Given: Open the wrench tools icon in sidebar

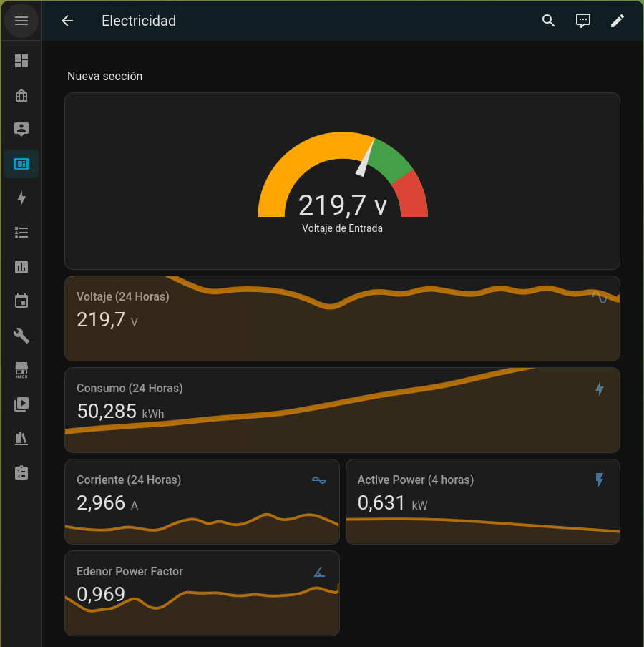Looking at the screenshot, I should click(x=21, y=336).
